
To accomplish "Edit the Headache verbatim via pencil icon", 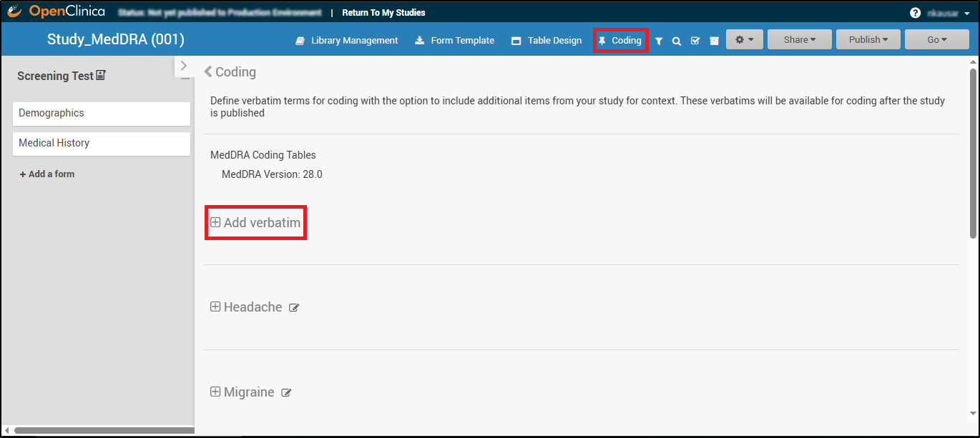I will pos(294,308).
